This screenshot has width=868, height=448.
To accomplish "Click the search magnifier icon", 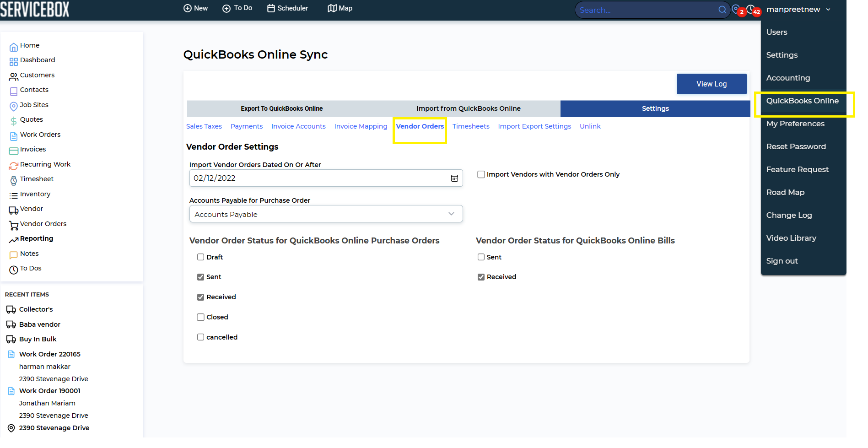I will coord(722,10).
